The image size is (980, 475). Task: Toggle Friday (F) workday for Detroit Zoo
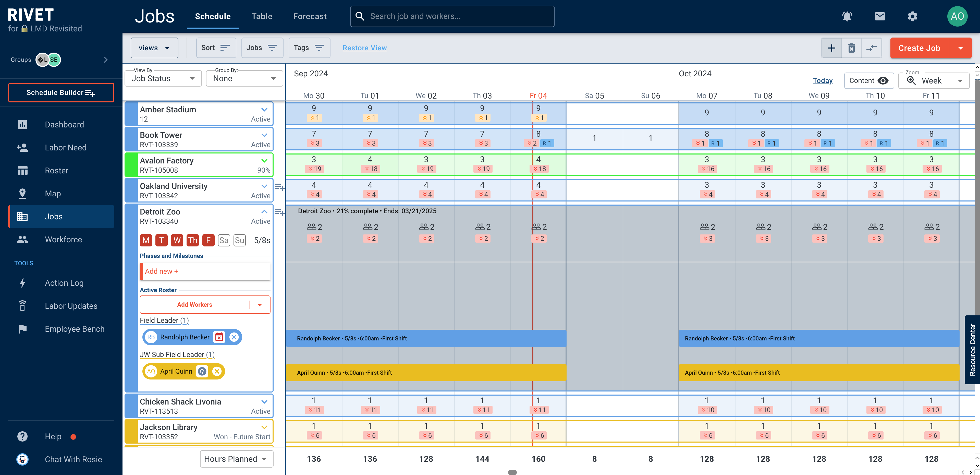coord(208,240)
